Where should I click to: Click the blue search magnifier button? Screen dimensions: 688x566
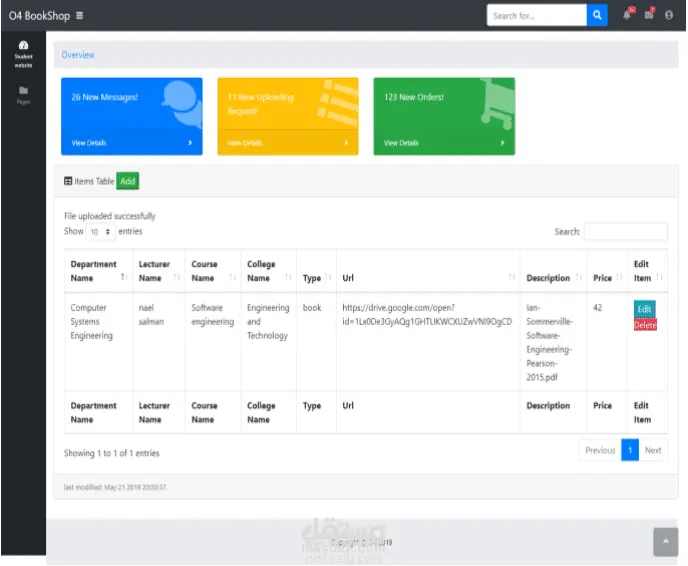tap(597, 15)
